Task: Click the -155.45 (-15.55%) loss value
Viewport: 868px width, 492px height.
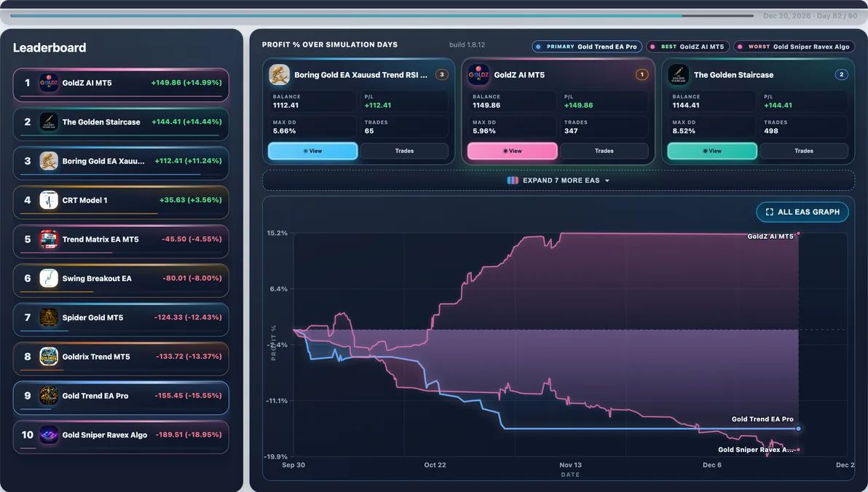Action: tap(189, 396)
